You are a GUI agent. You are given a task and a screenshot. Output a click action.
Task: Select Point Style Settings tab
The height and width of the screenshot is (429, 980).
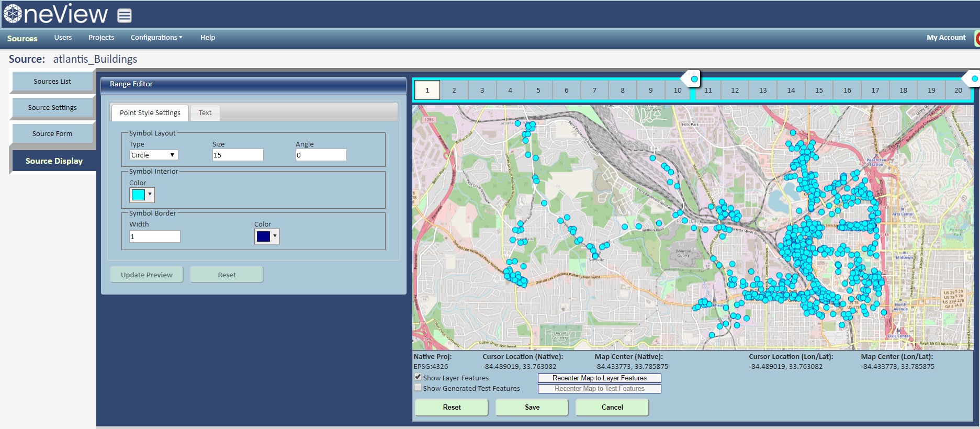coord(150,112)
